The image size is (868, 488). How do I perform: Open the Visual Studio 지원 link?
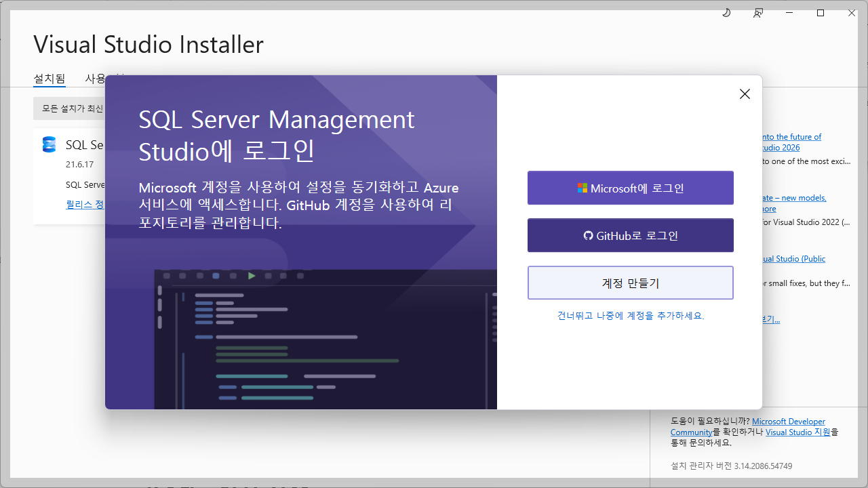798,432
